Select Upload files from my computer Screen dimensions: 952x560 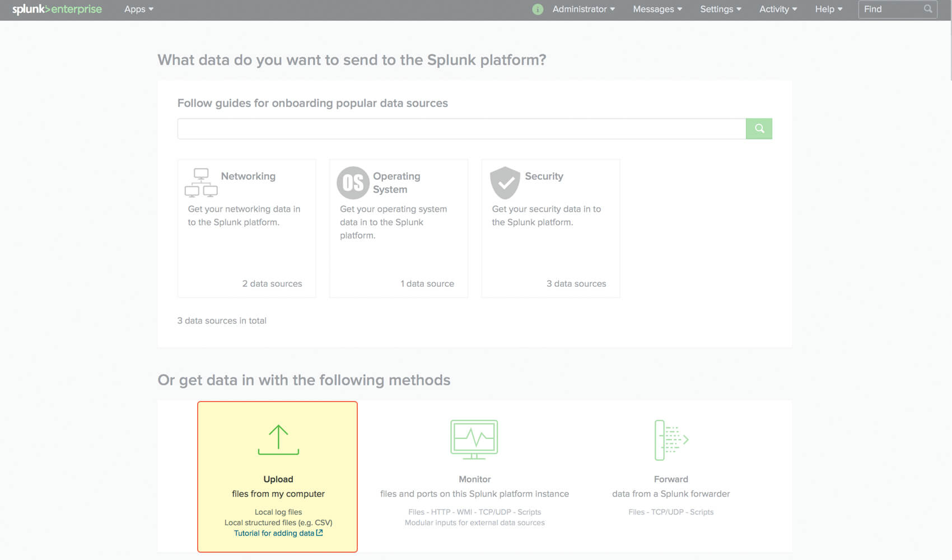[x=277, y=477]
